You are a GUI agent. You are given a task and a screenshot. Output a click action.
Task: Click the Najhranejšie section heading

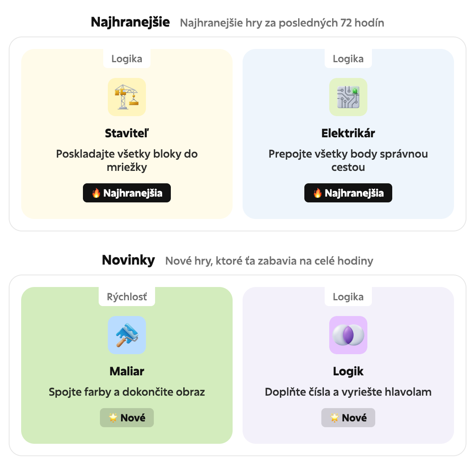click(x=130, y=22)
